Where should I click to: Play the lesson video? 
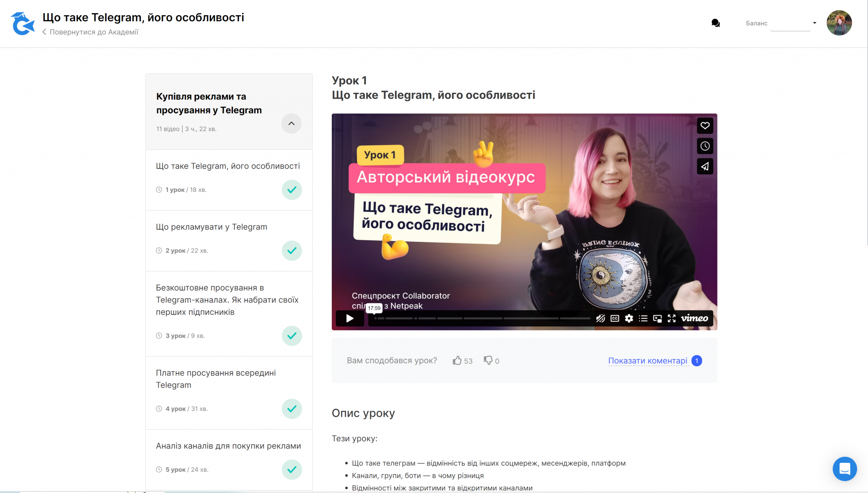(x=350, y=319)
